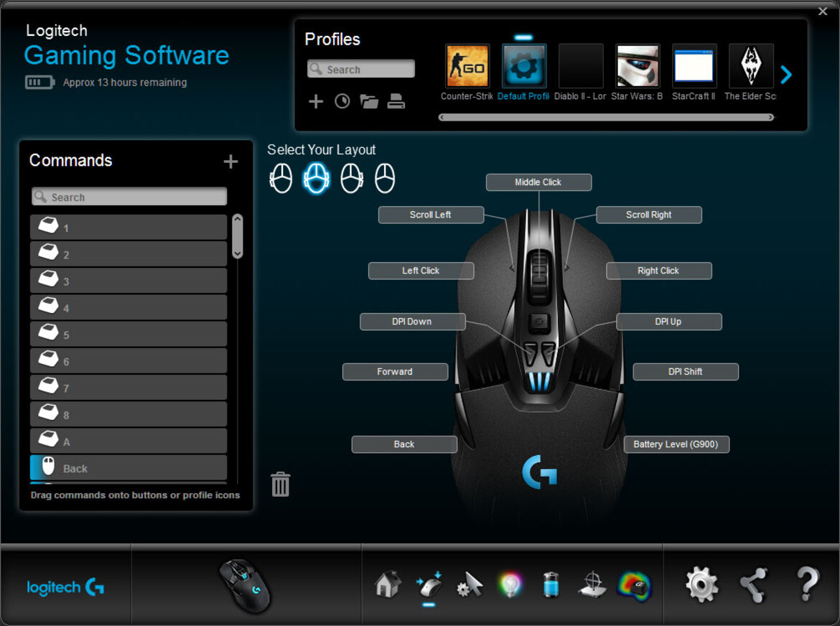Select the Star Wars Battlefront profile icon
Image resolution: width=840 pixels, height=626 pixels.
point(638,66)
